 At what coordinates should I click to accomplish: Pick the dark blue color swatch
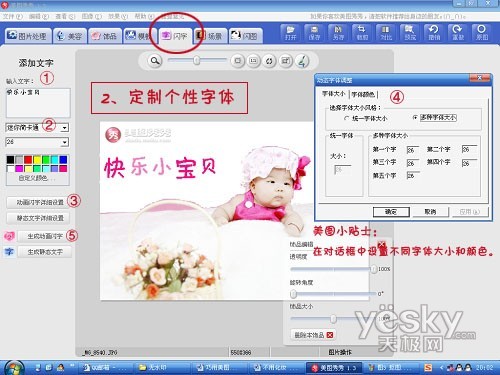click(x=63, y=160)
